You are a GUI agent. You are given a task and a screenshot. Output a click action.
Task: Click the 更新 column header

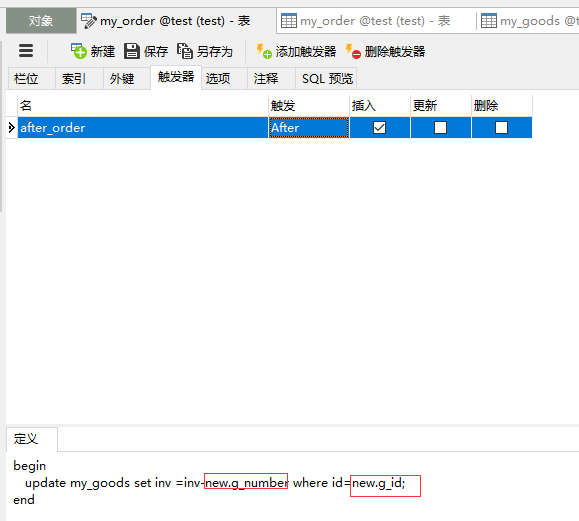tap(441, 106)
